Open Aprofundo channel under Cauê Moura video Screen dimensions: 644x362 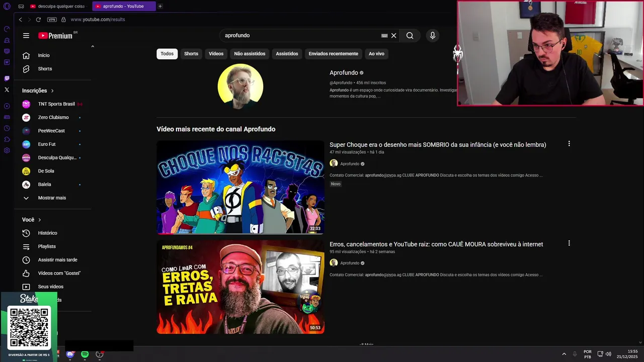[x=350, y=263]
